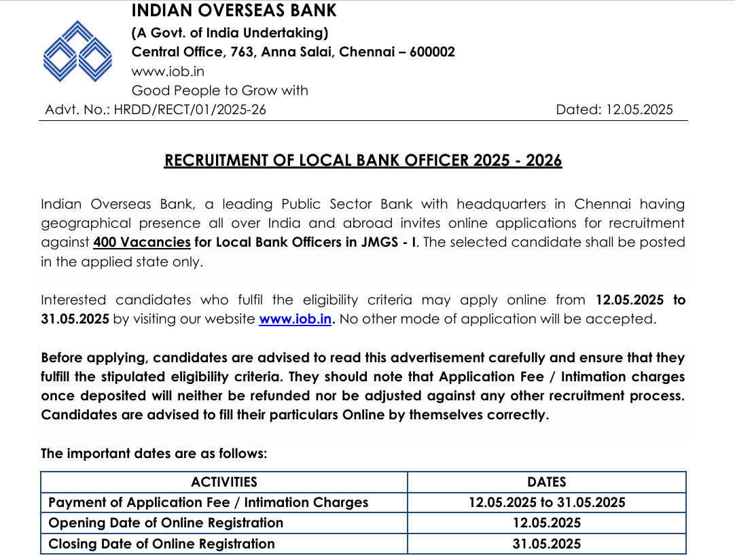Click the "INDIAN OVERSEAS BANK" heading
735x560 pixels.
pos(234,10)
